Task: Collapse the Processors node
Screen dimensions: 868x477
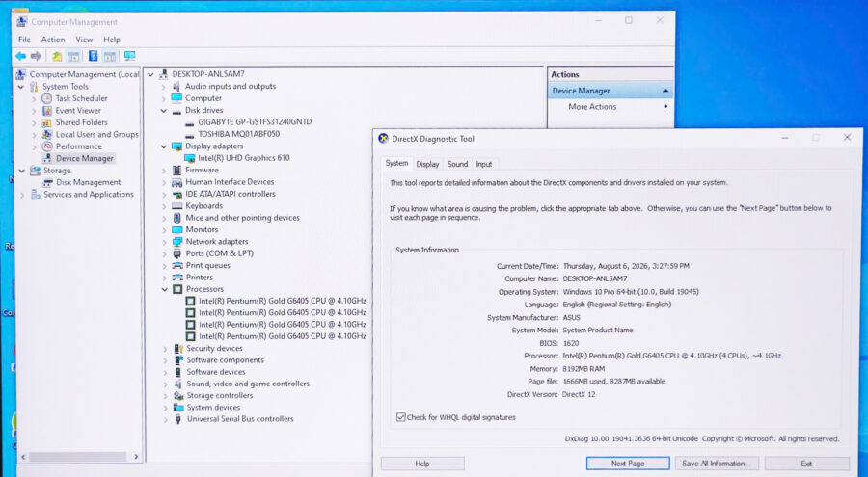Action: pos(164,289)
